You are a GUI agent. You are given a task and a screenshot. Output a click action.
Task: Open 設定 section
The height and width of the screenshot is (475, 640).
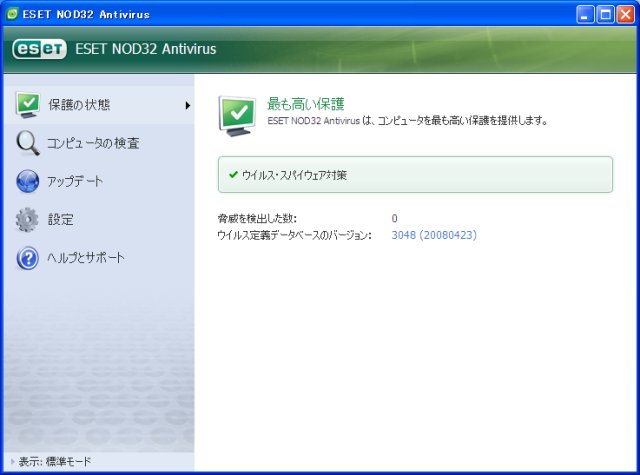click(61, 220)
